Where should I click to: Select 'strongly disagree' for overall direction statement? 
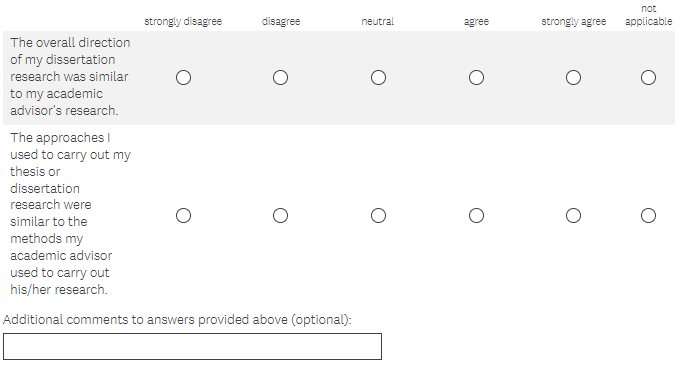coord(183,78)
